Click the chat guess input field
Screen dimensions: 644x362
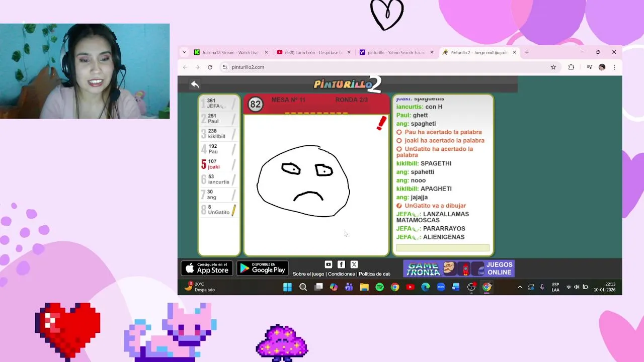[443, 248]
